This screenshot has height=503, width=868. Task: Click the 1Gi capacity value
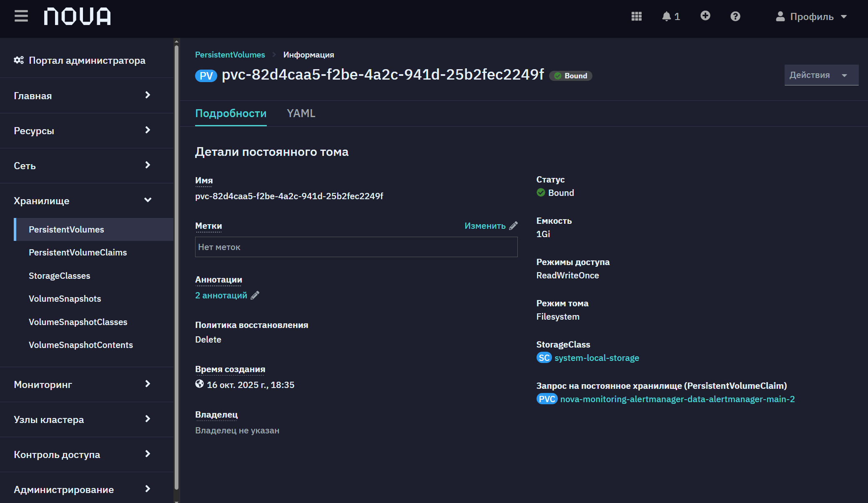543,234
